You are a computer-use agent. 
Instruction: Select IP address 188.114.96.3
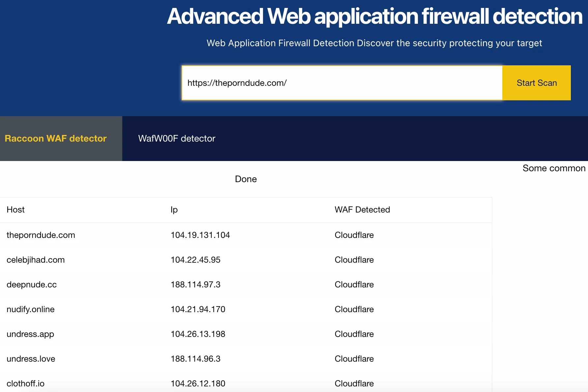[195, 359]
